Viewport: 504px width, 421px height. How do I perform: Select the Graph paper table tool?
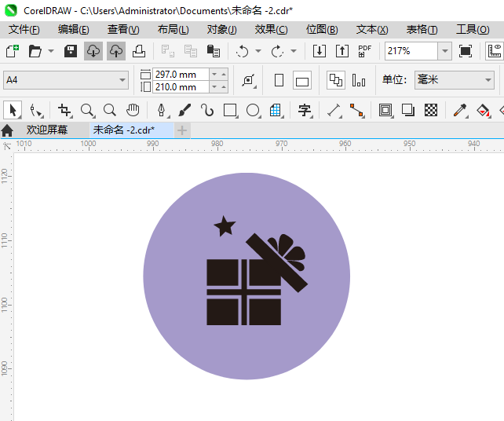pos(276,110)
